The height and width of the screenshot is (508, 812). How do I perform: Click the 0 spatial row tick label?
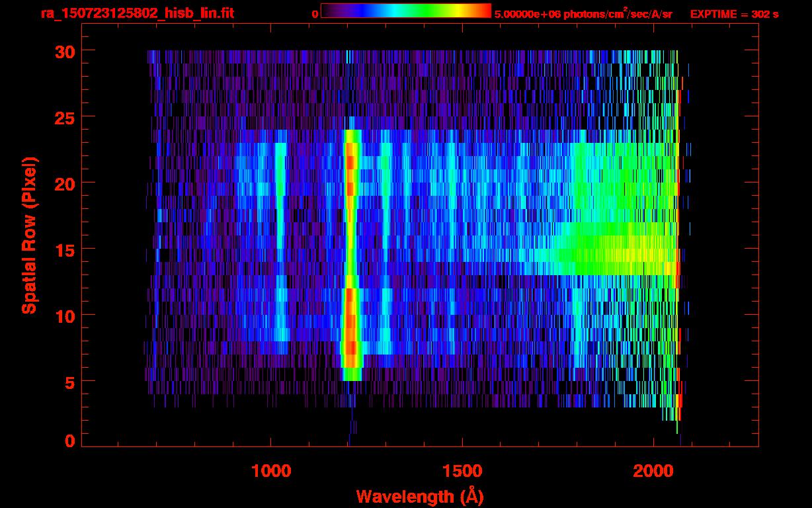70,441
